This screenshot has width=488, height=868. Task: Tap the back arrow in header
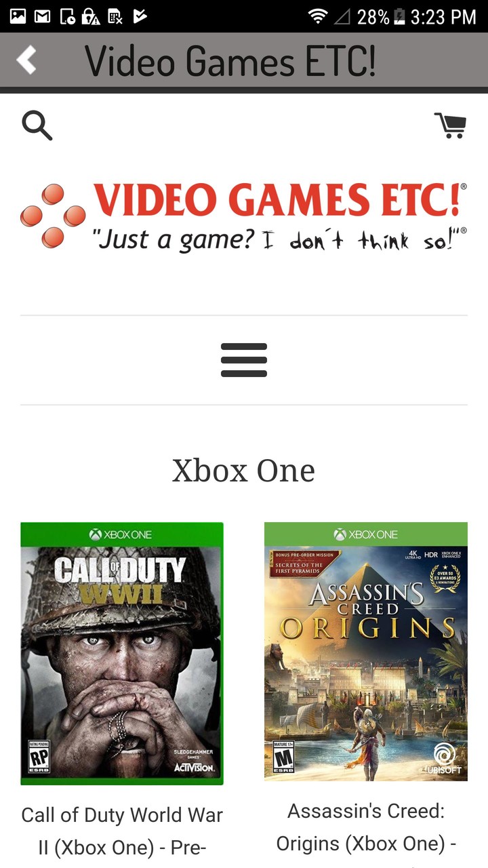[26, 60]
